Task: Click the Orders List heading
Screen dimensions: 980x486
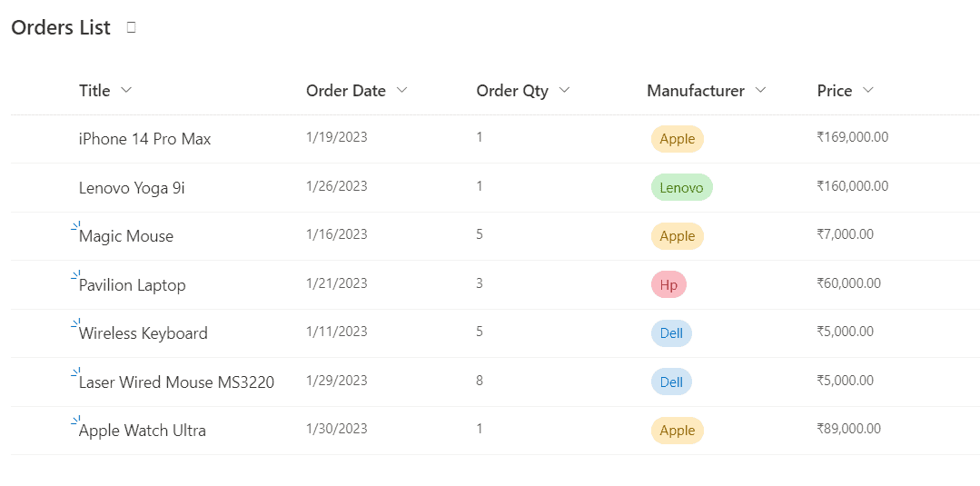Action: tap(61, 27)
